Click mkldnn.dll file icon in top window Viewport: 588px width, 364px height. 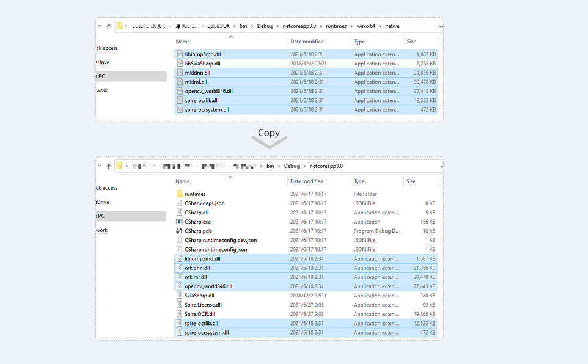click(x=180, y=73)
